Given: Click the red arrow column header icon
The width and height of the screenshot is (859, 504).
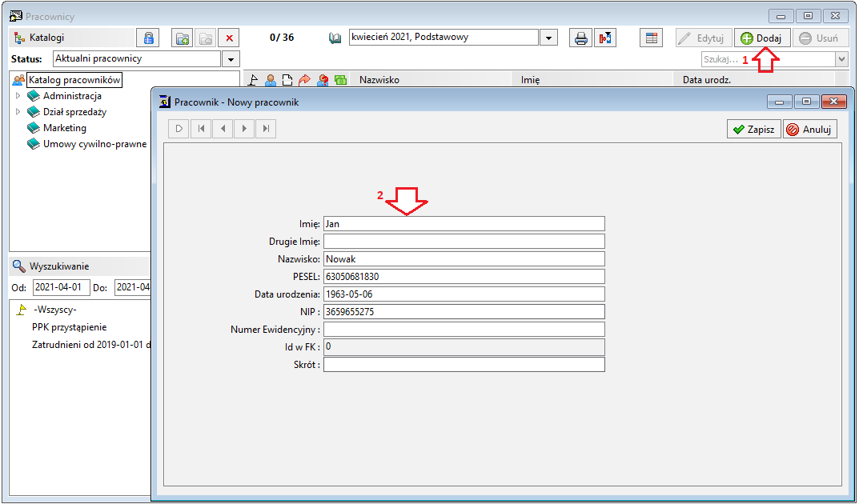Looking at the screenshot, I should pos(304,80).
